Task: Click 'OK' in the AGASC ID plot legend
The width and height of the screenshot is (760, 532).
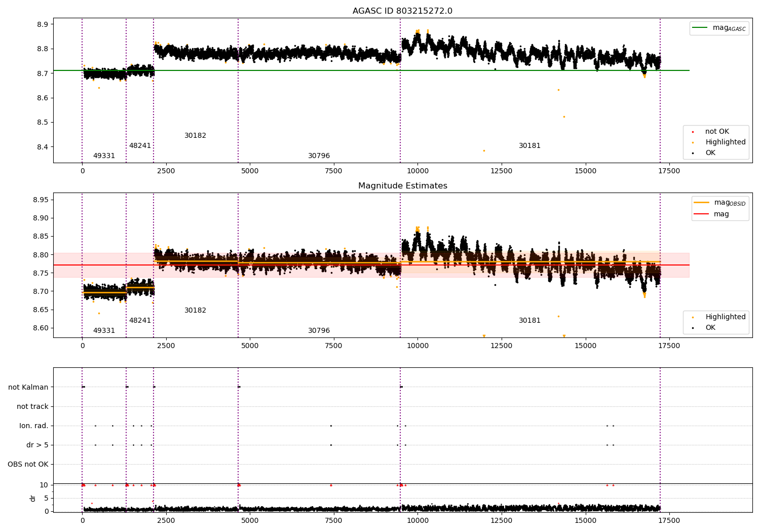Action: 710,153
